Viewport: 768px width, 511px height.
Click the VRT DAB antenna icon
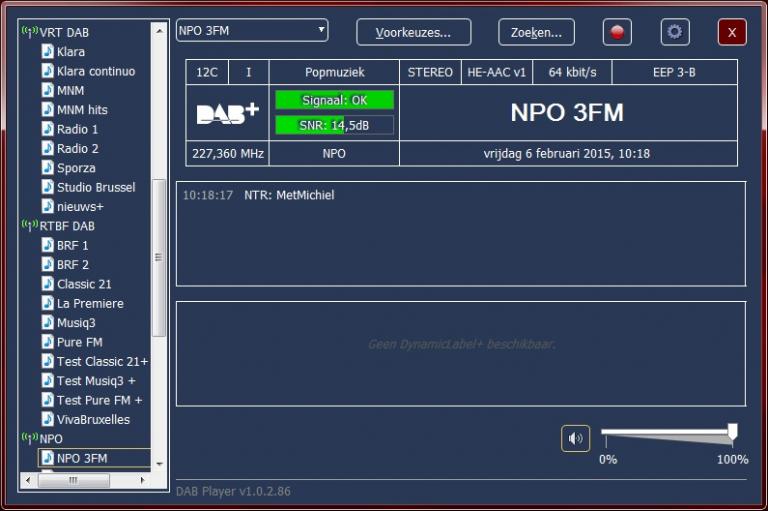click(x=29, y=32)
